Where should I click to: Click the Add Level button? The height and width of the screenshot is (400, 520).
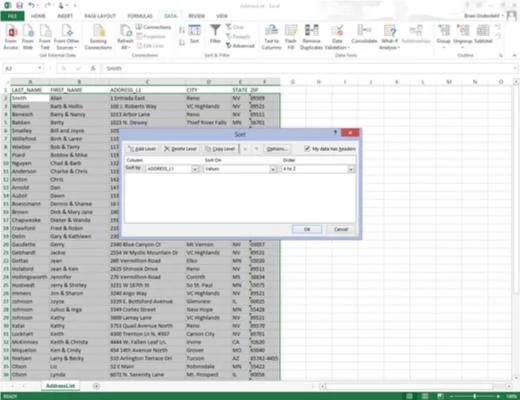142,149
